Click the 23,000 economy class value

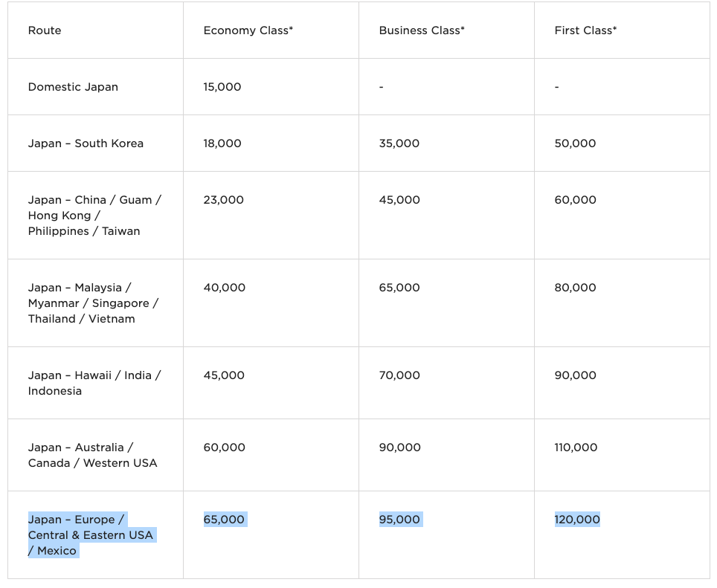click(x=223, y=200)
